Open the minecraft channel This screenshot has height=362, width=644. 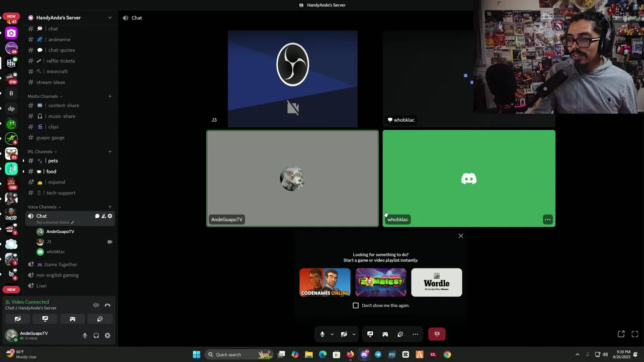click(70, 71)
